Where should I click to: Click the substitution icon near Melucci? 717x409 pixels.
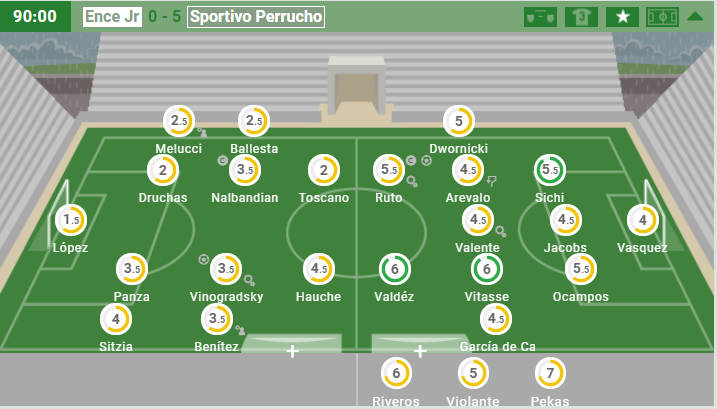[202, 132]
